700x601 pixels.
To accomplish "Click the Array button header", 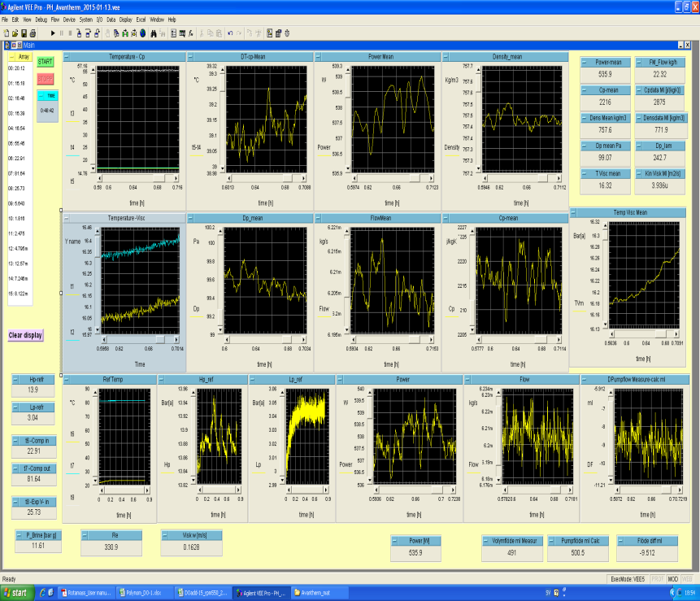I will [20, 57].
